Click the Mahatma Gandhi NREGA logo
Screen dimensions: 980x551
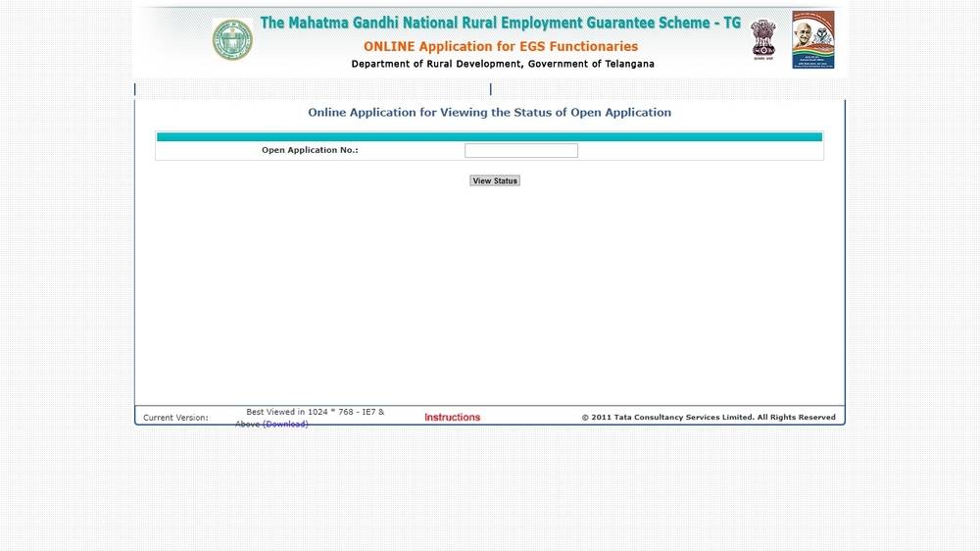(x=812, y=39)
